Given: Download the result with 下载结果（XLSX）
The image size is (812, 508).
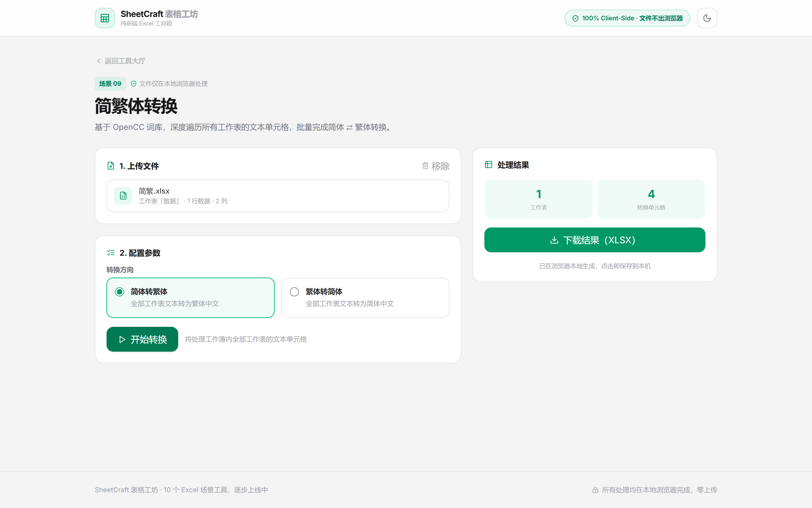Looking at the screenshot, I should (x=595, y=240).
